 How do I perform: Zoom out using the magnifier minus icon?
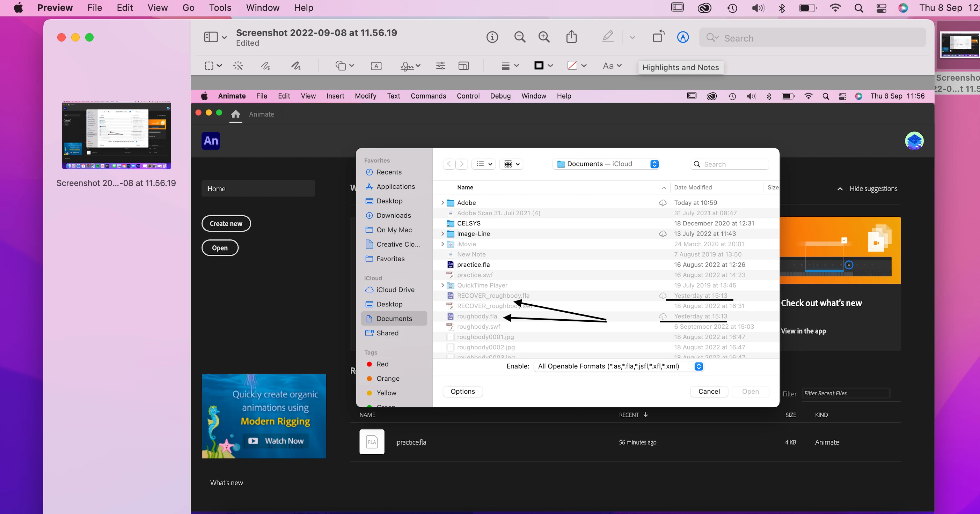[x=520, y=37]
